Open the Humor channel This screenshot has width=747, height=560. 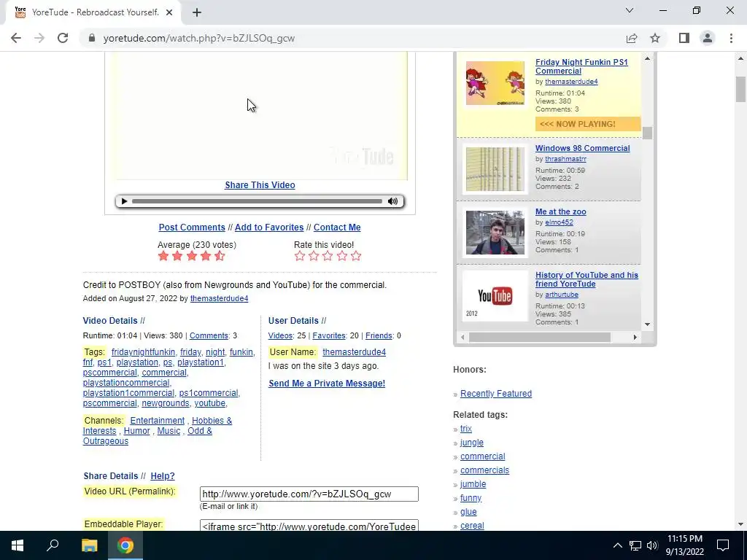tap(136, 431)
